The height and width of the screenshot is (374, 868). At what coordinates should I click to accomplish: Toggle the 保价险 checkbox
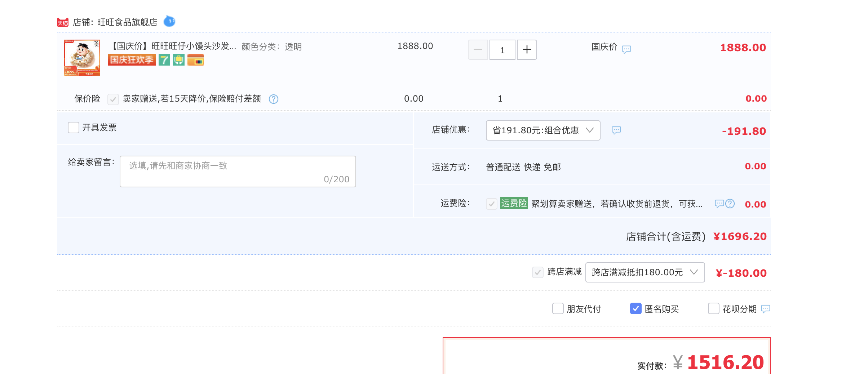click(x=113, y=99)
